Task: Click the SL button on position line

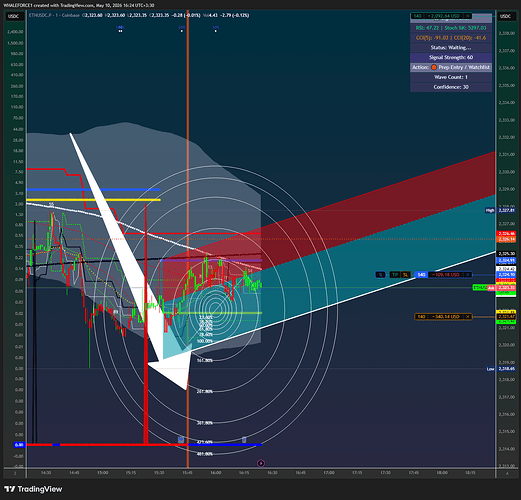Action: (x=405, y=275)
